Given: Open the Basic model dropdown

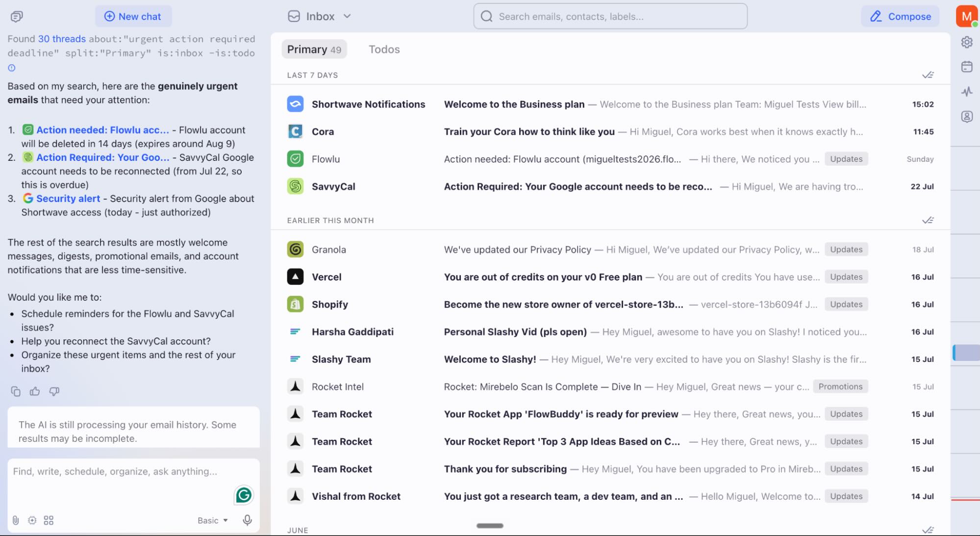Looking at the screenshot, I should click(213, 520).
